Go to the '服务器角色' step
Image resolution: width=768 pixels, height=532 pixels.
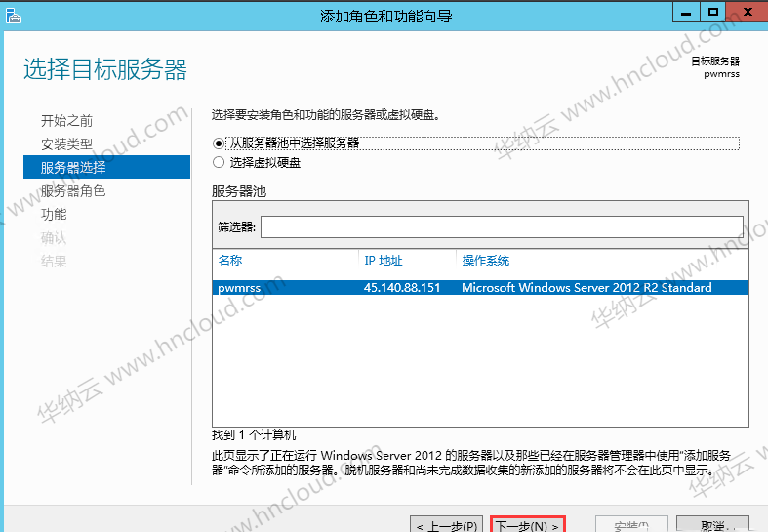click(x=73, y=190)
